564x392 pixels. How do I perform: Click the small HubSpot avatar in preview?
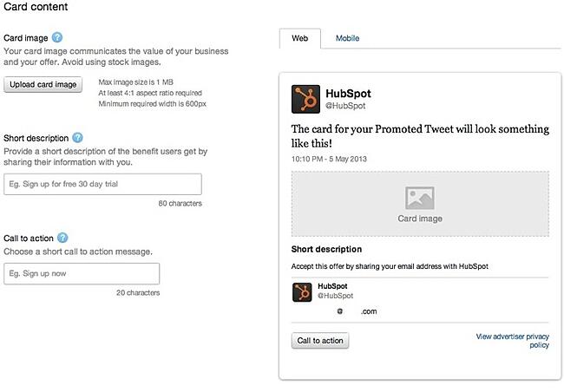point(302,292)
